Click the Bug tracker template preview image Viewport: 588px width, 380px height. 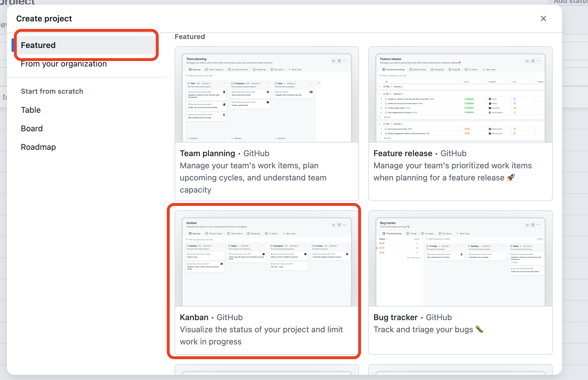[460, 262]
